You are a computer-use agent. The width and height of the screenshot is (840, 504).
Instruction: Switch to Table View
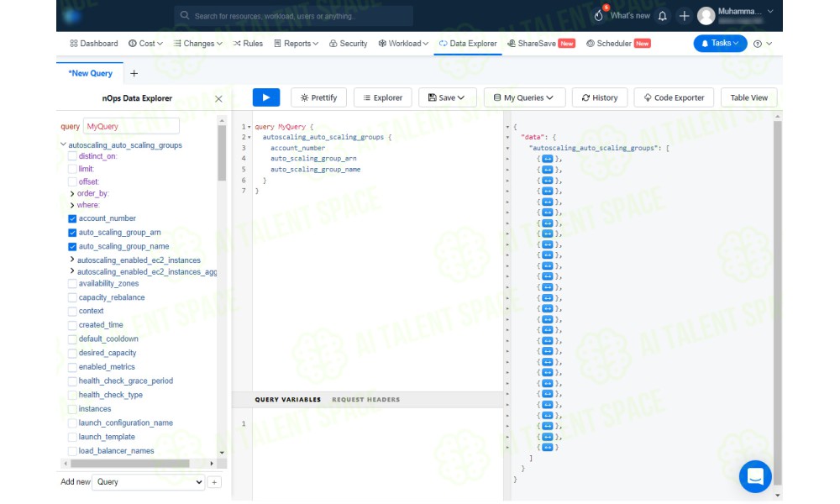tap(749, 97)
